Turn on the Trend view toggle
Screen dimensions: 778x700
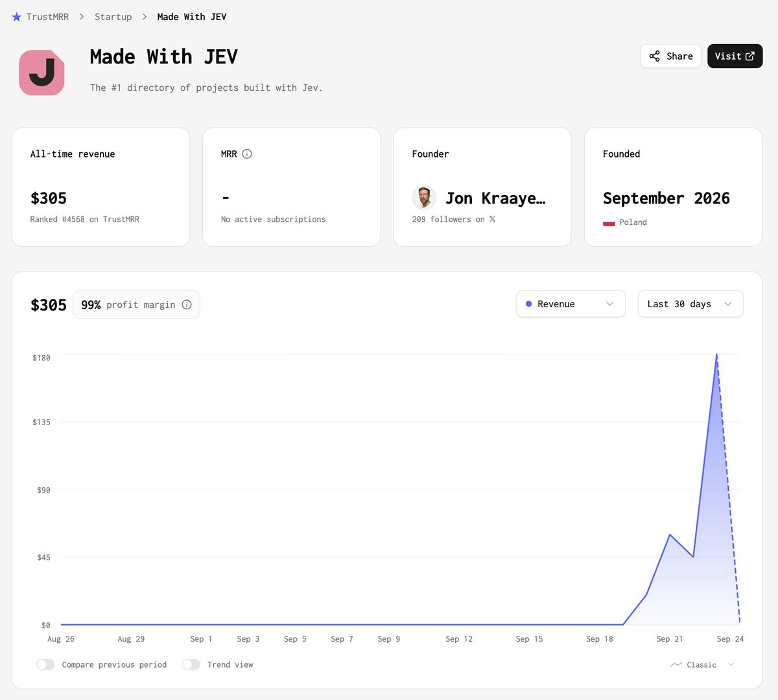tap(191, 664)
